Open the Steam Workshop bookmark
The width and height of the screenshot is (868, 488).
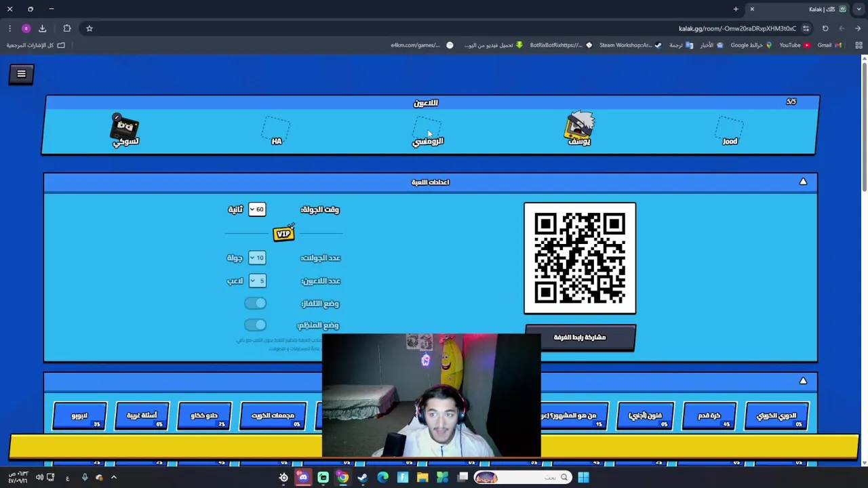click(629, 45)
